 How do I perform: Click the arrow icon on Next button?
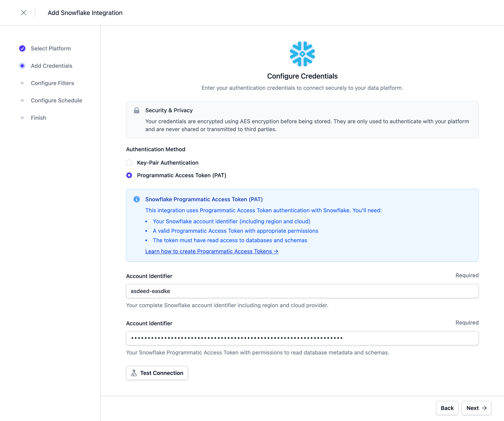pos(484,408)
